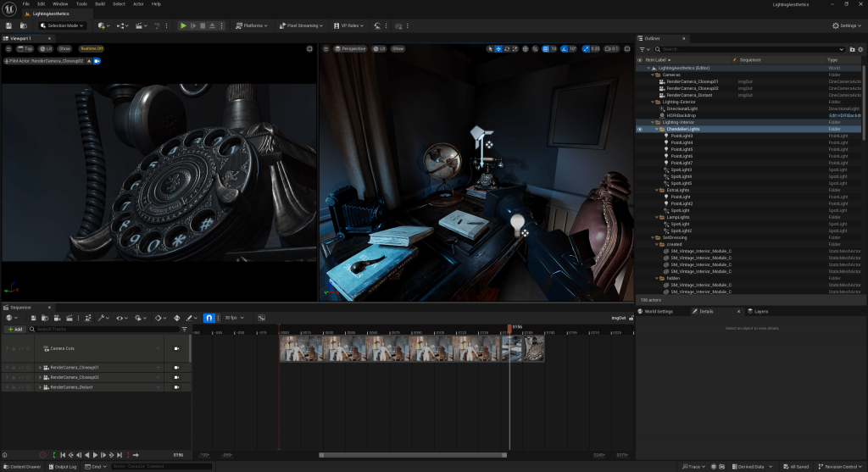Screen dimensions: 868x472
Task: Click the Outliner settings gear icon
Action: (x=859, y=49)
